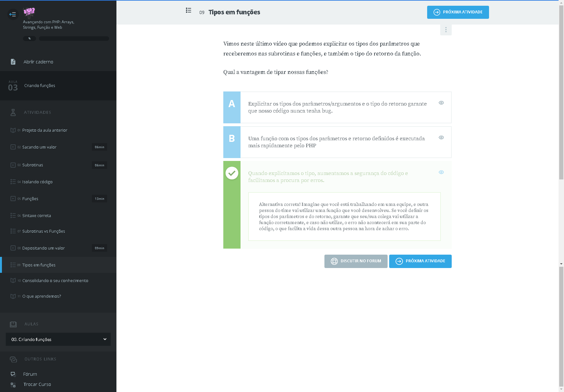Toggle eye icon on the correct alternative

(441, 172)
